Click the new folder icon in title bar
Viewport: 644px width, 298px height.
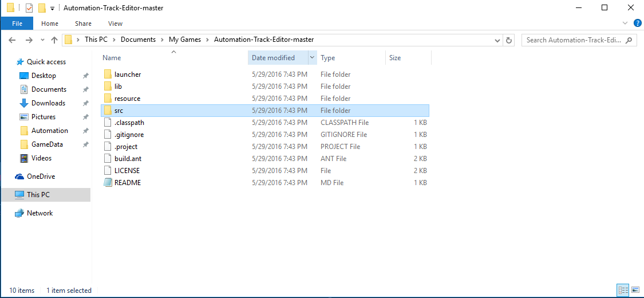[42, 8]
